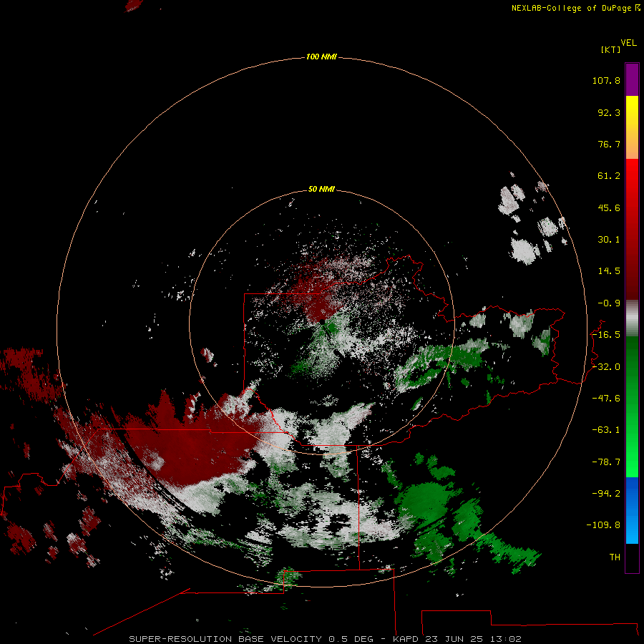Image resolution: width=644 pixels, height=644 pixels.
Task: Click the -94.2 legend value
Action: point(606,494)
